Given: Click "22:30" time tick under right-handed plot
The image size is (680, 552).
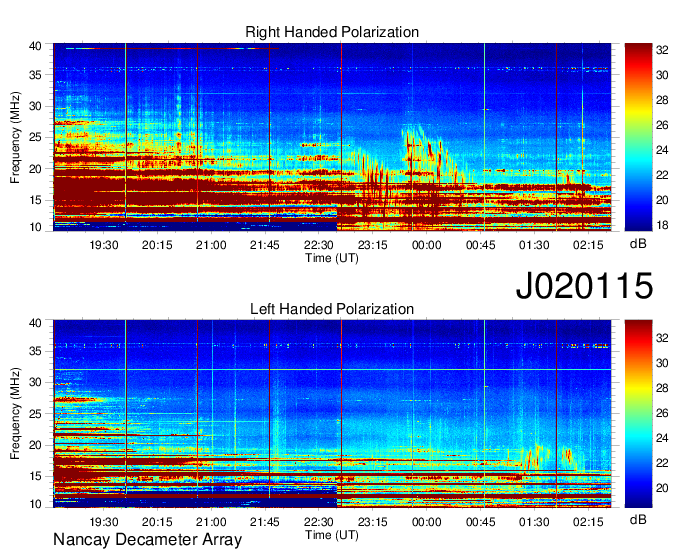Looking at the screenshot, I should (x=319, y=245).
